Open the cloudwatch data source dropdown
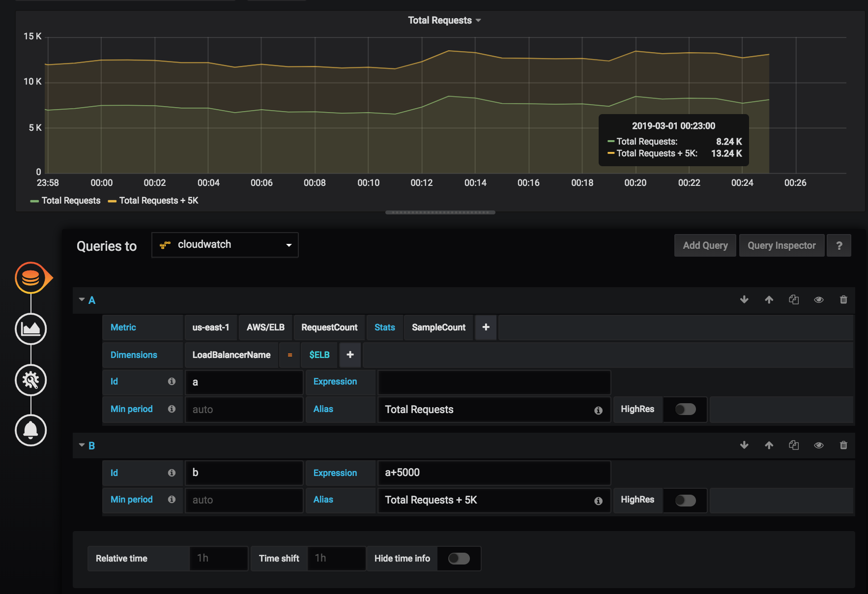Viewport: 868px width, 594px height. pos(225,245)
